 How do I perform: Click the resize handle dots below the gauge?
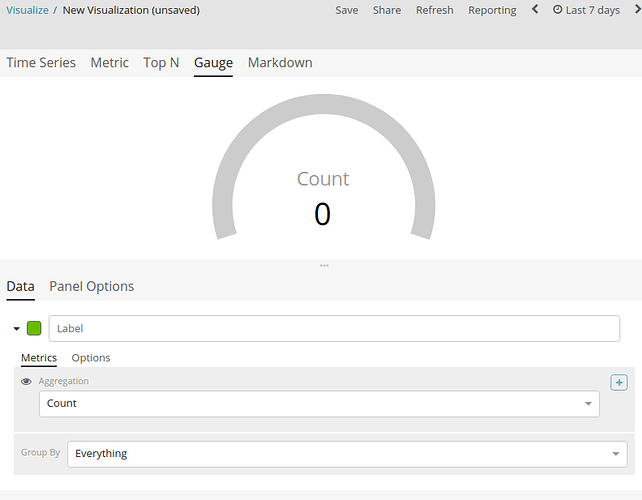[x=324, y=265]
